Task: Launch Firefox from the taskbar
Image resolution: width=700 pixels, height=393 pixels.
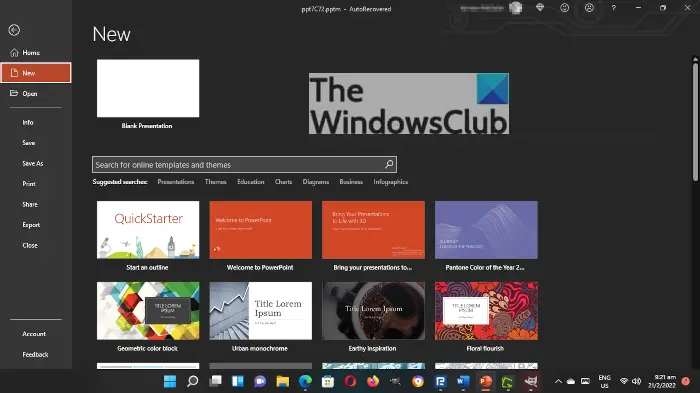Action: pyautogui.click(x=373, y=381)
